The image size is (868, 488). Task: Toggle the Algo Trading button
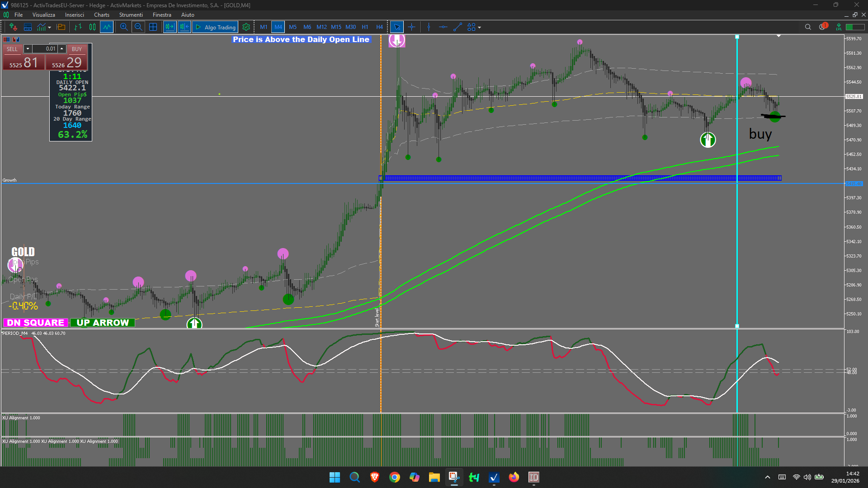[216, 27]
